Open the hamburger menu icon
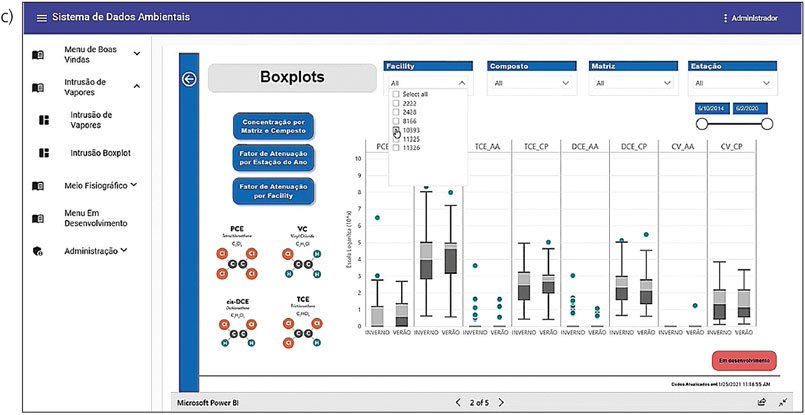 pyautogui.click(x=41, y=19)
